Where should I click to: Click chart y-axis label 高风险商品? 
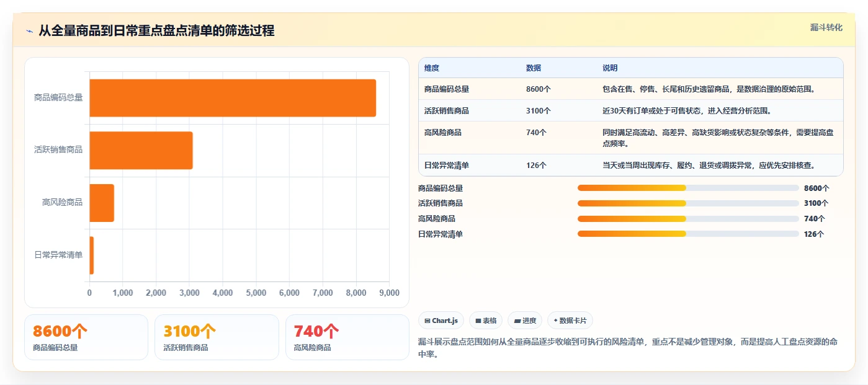coord(62,203)
